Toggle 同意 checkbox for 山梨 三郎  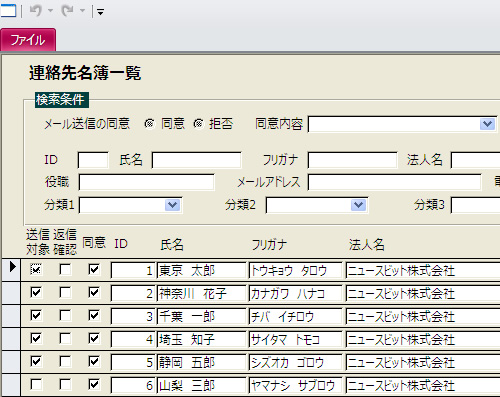(x=94, y=384)
